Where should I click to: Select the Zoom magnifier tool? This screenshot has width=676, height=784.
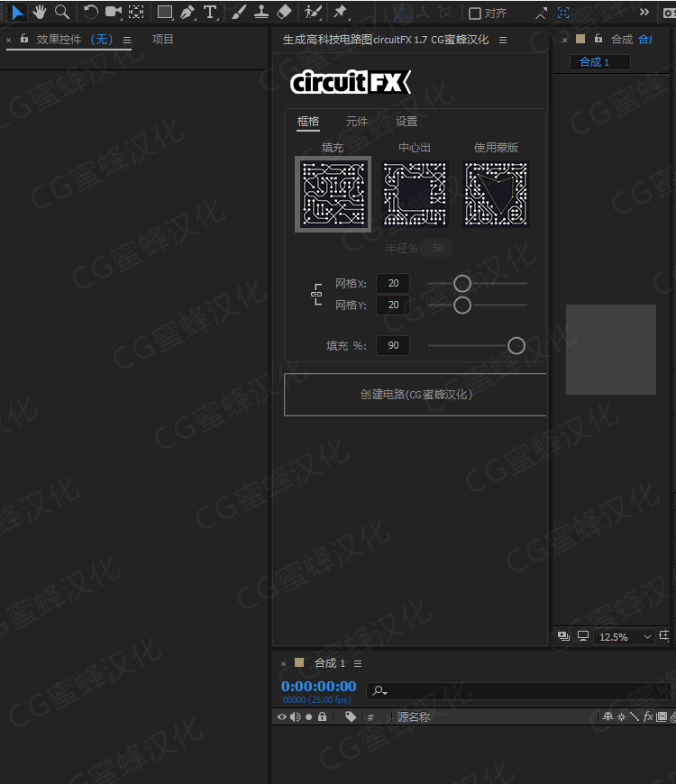pos(62,13)
